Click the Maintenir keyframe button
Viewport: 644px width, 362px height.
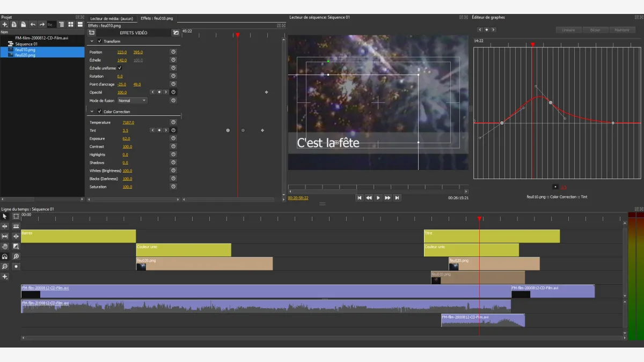622,30
